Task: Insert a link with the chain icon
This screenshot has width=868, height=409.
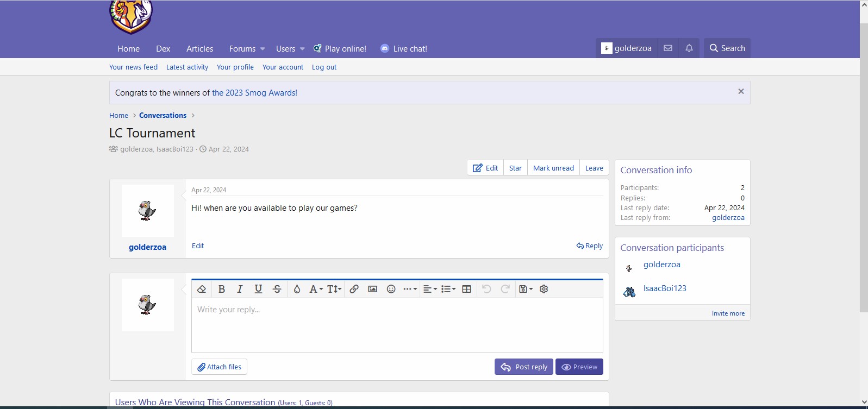Action: coord(354,289)
